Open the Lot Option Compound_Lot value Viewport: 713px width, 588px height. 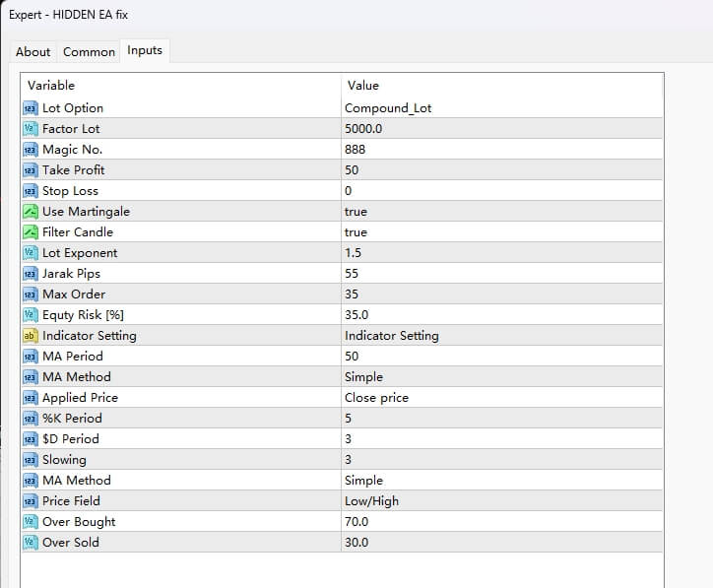[388, 108]
